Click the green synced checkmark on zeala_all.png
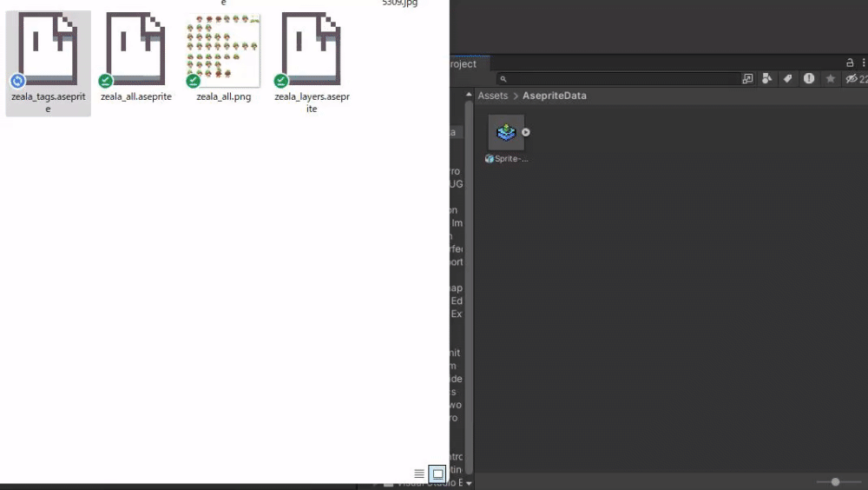 pos(194,81)
